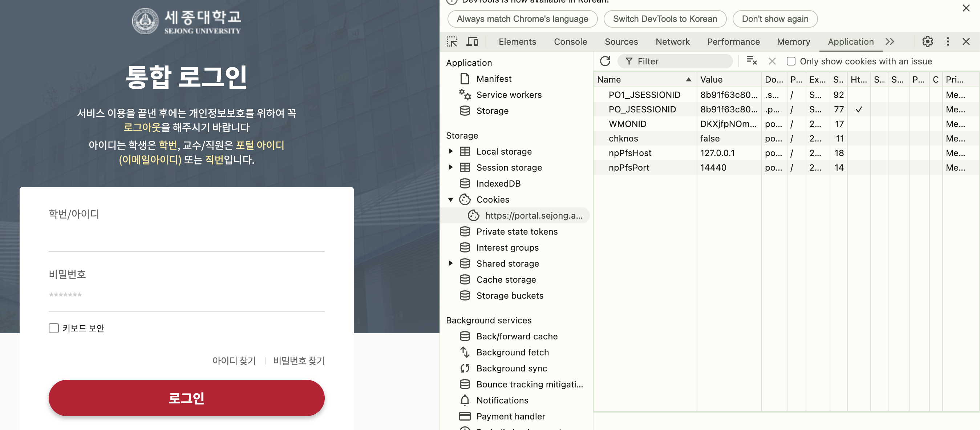Open the DevTools three-dot menu

[948, 41]
